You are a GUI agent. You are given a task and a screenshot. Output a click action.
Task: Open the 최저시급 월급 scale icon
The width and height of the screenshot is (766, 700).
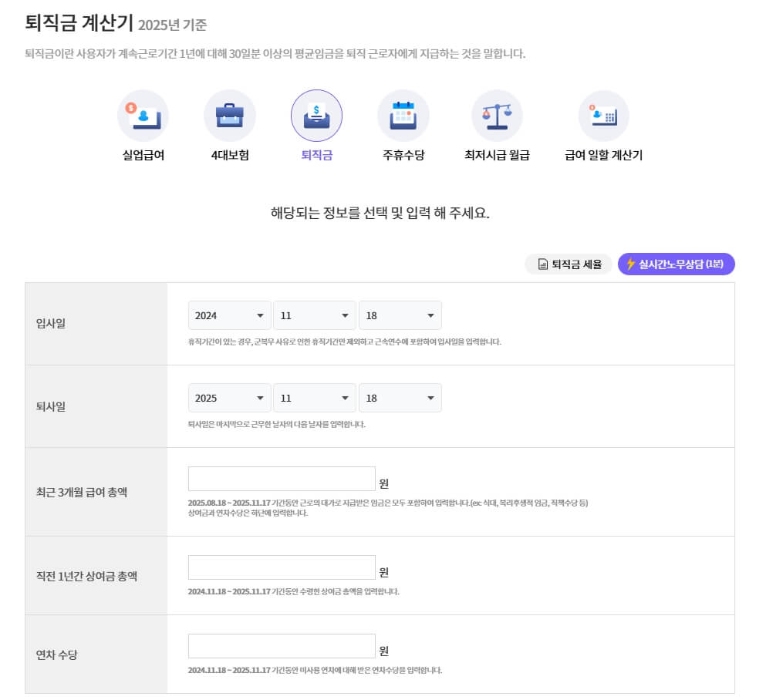tap(497, 114)
